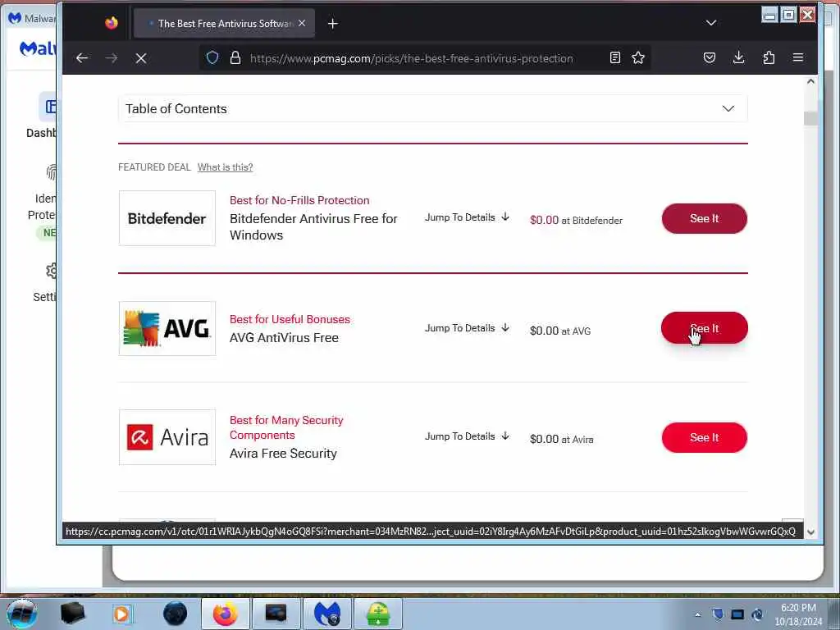Open Malwarebytes Dashboard sidebar icon
The height and width of the screenshot is (630, 840).
(x=50, y=107)
